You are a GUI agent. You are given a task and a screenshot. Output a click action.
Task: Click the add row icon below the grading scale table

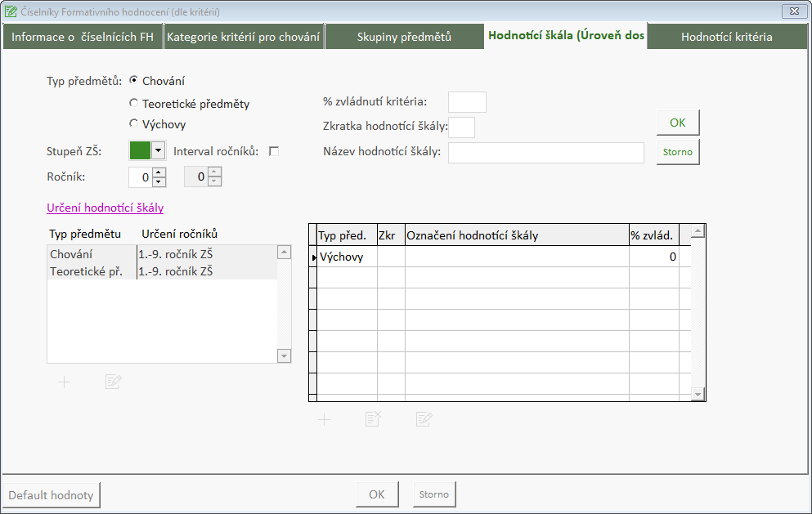tap(324, 419)
